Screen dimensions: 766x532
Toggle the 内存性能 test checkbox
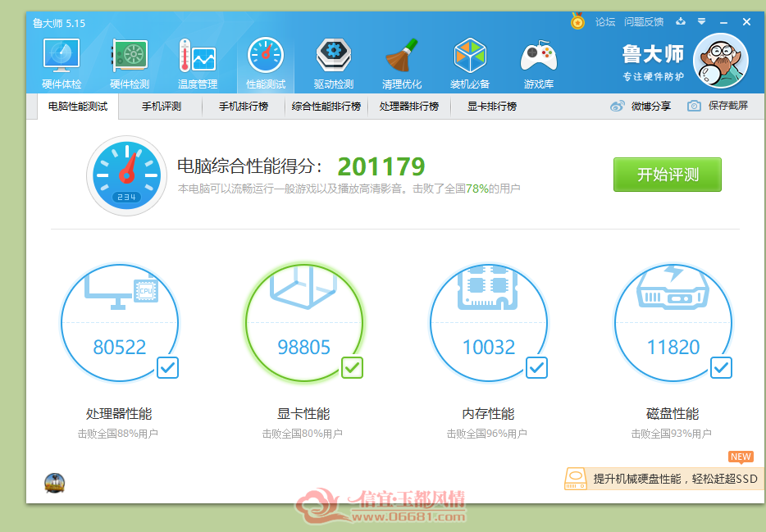click(536, 367)
